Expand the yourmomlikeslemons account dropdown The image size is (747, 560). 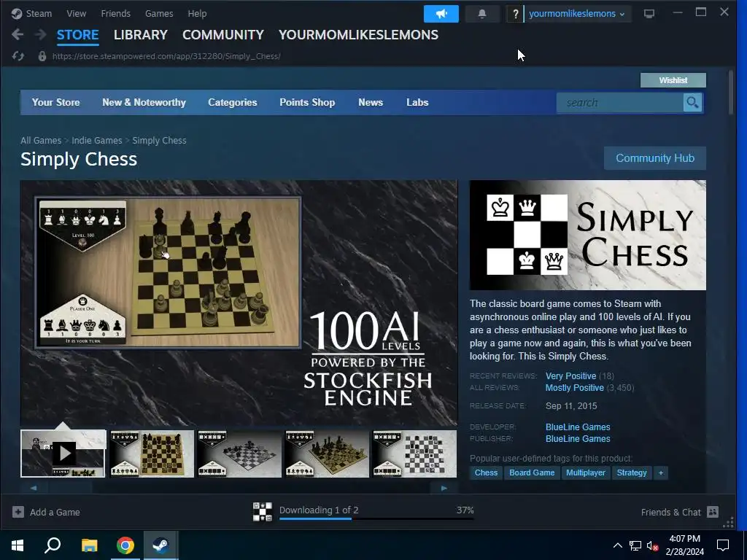pos(577,14)
